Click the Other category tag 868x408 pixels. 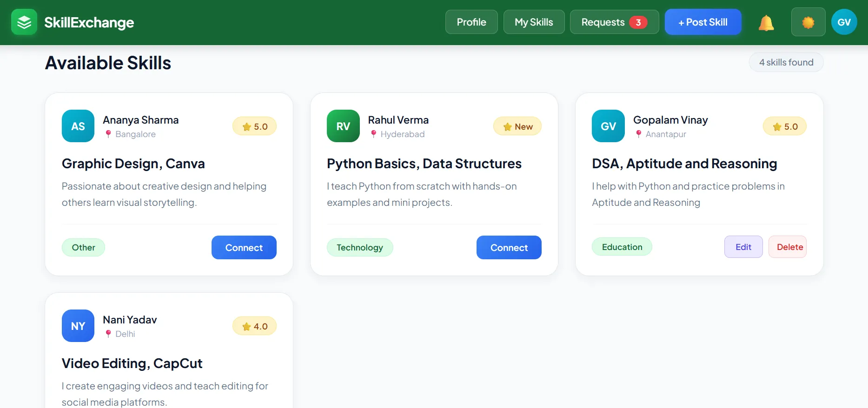[x=84, y=247]
